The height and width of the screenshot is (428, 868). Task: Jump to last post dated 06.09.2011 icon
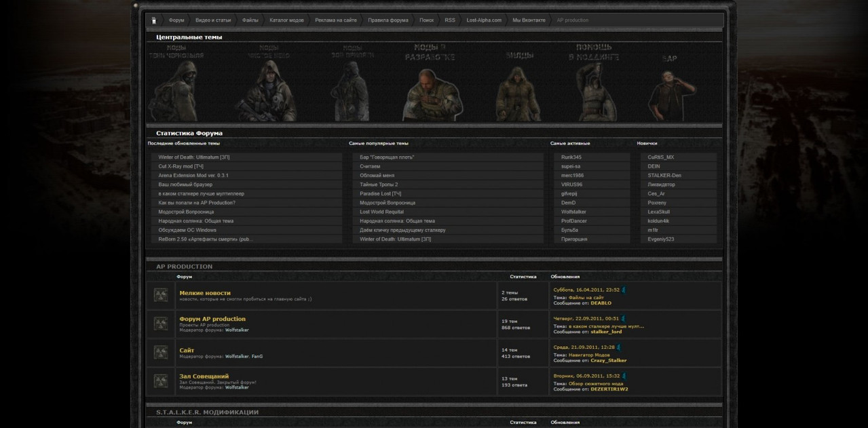(624, 376)
